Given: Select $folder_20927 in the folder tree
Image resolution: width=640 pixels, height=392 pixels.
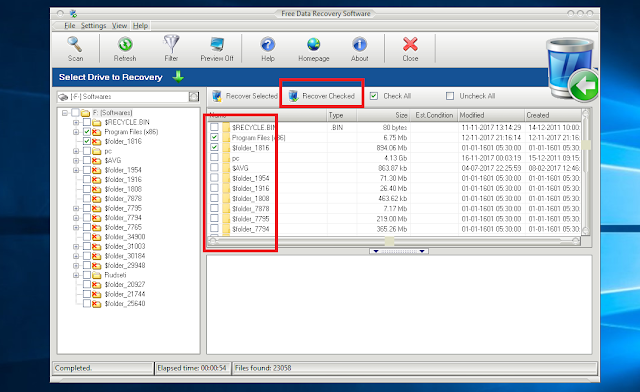Looking at the screenshot, I should (124, 285).
